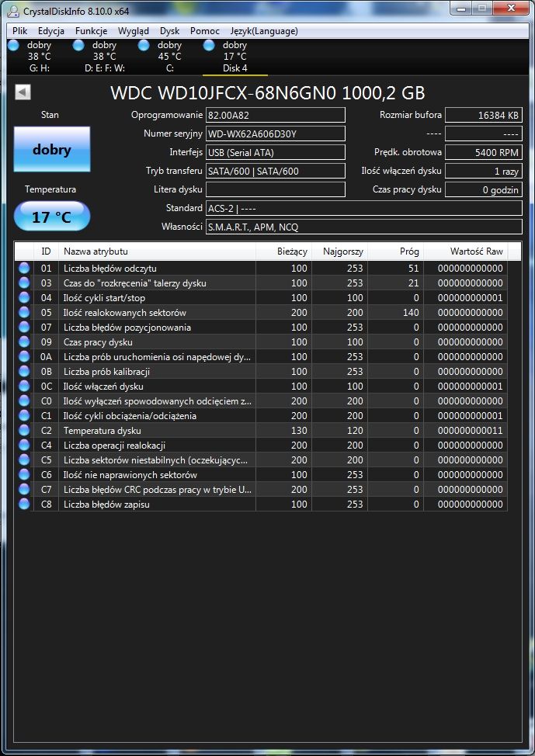
Task: Click the Tryb transferu SATA/600 field
Action: 276,171
